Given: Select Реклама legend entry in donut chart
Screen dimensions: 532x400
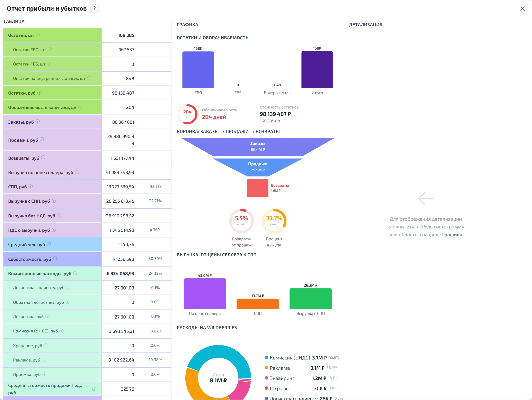Looking at the screenshot, I should [301, 368].
